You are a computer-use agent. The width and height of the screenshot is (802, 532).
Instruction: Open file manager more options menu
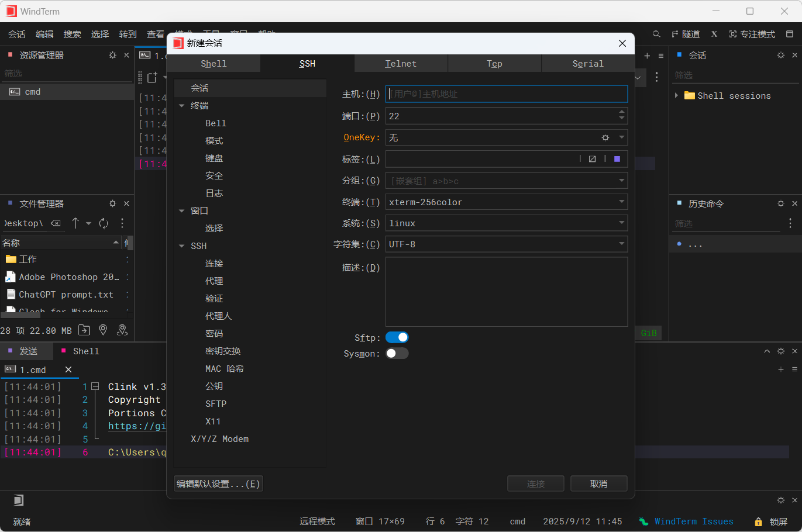tap(122, 223)
